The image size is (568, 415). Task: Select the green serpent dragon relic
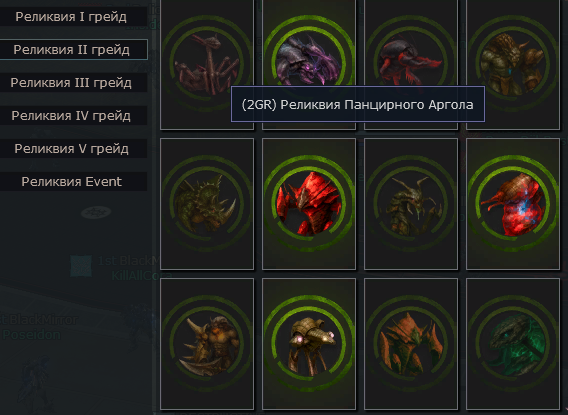coord(513,344)
